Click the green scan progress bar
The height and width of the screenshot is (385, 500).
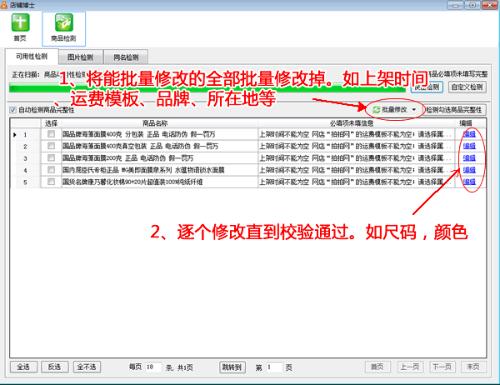click(x=207, y=89)
